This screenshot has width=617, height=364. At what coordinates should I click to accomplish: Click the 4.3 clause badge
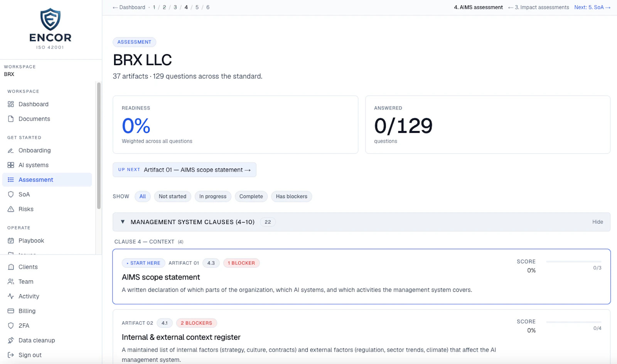pos(211,263)
